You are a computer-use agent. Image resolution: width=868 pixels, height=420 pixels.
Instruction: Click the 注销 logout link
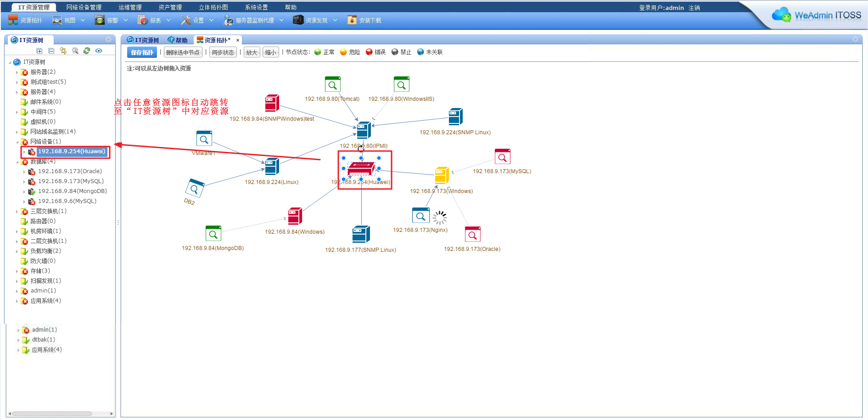click(x=694, y=8)
